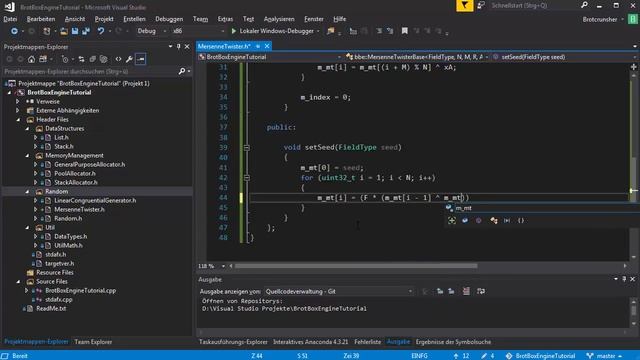Open the Debug configuration dropdown
The image size is (640, 360).
[164, 31]
